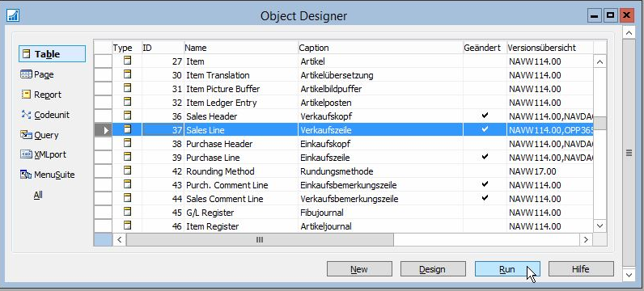The height and width of the screenshot is (291, 644).
Task: Click the Run button
Action: click(507, 269)
